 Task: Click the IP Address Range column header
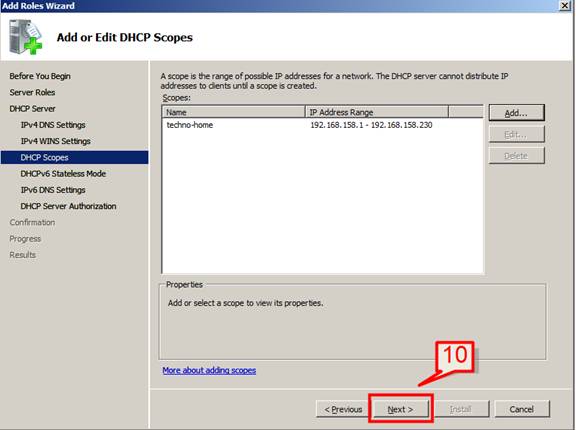(x=377, y=112)
